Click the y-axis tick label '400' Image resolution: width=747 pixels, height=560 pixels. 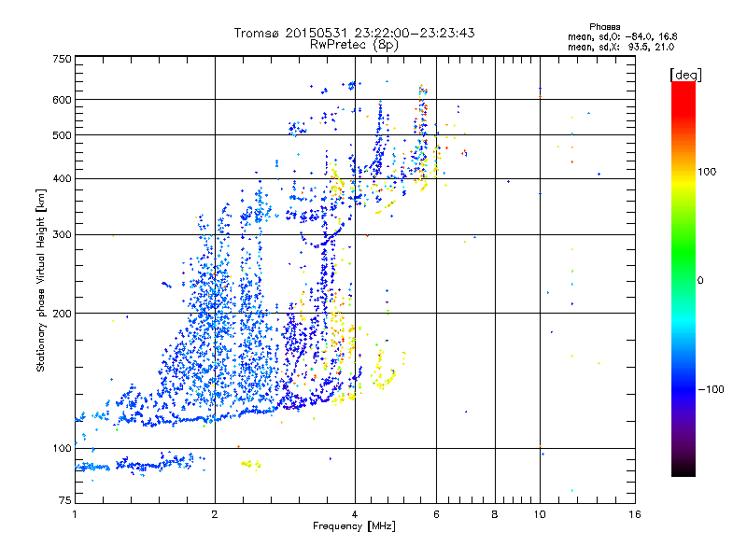click(63, 178)
